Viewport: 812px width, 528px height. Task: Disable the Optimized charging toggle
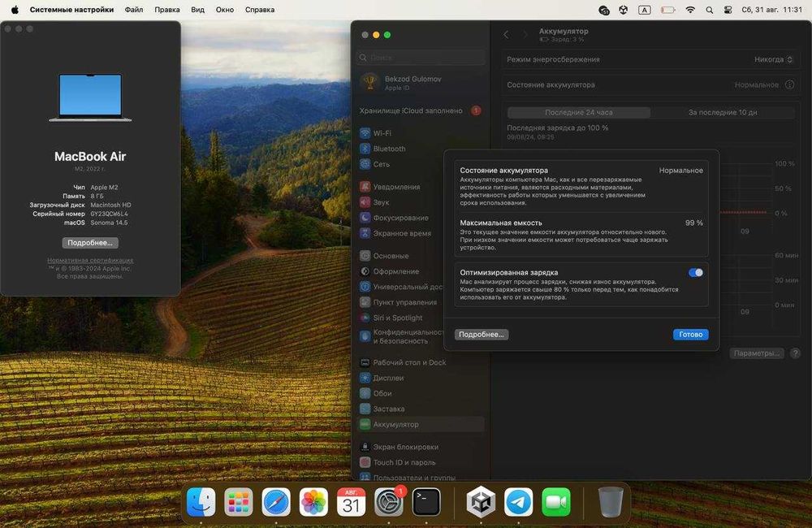(x=695, y=273)
